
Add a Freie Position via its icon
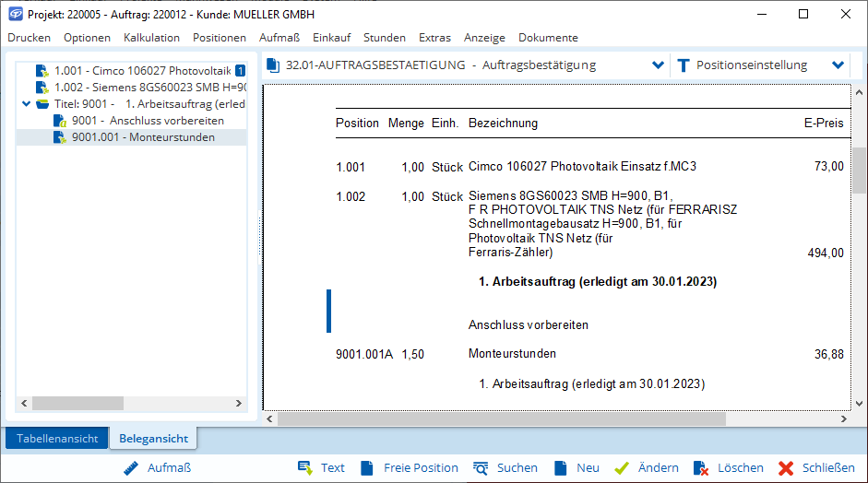[367, 468]
